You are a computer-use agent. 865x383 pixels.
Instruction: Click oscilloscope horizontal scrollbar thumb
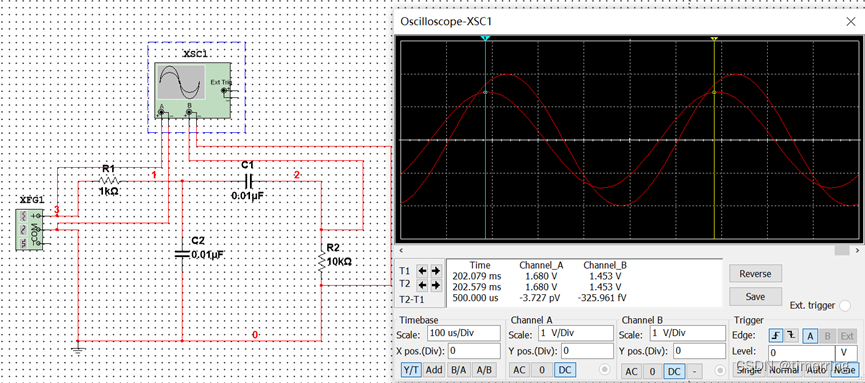(842, 251)
